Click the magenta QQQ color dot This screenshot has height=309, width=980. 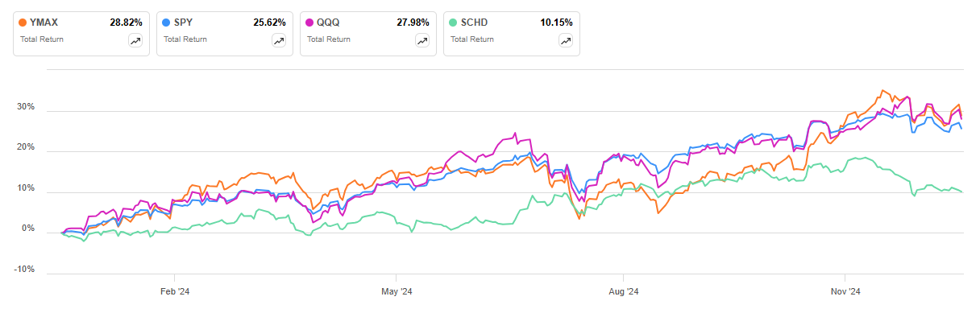pyautogui.click(x=309, y=23)
